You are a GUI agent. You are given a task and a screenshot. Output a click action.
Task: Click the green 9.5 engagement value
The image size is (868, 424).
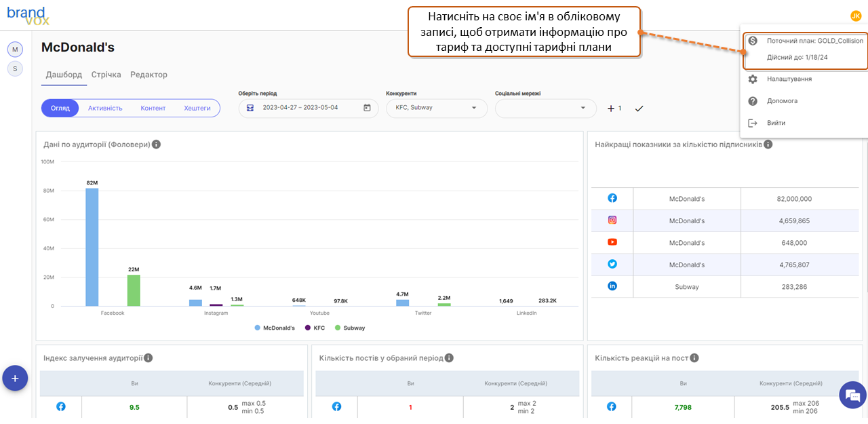click(134, 407)
